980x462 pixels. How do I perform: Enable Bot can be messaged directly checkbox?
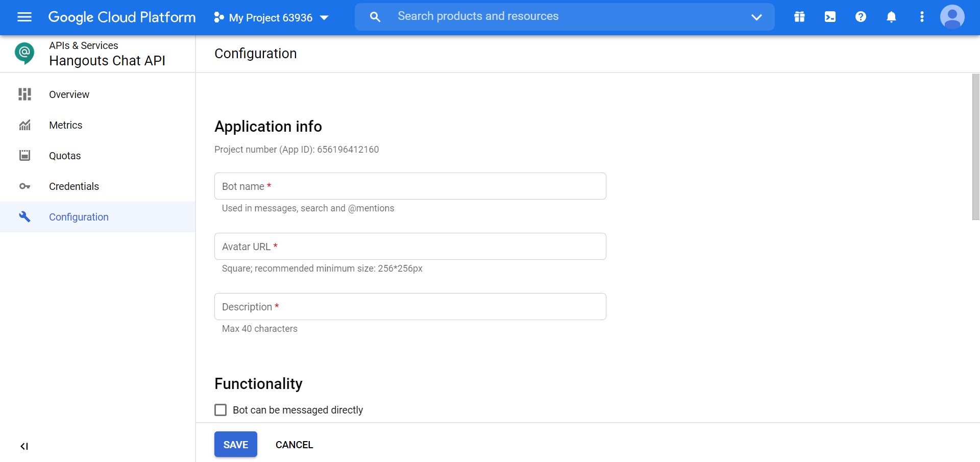pos(220,410)
